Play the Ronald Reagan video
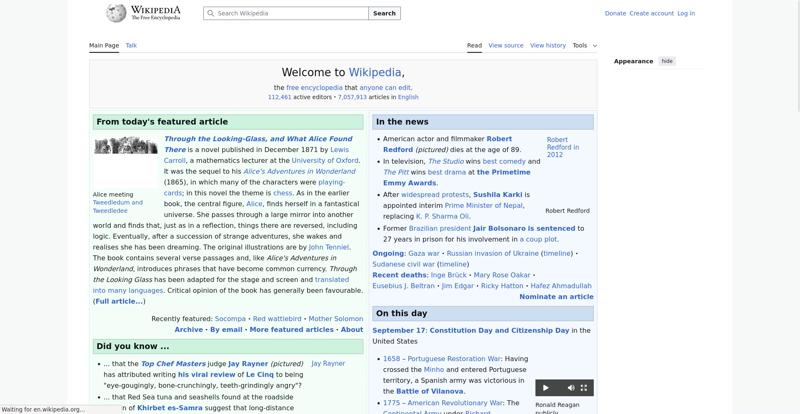The width and height of the screenshot is (800, 414). pos(545,388)
